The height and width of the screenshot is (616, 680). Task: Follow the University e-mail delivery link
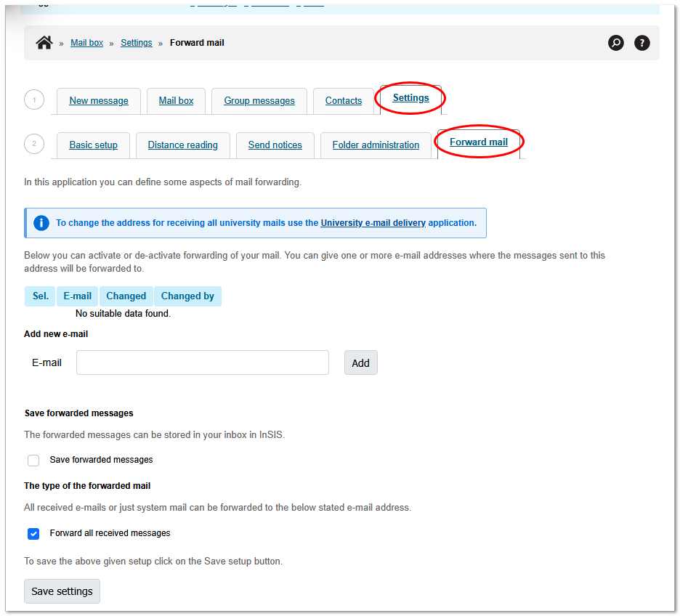point(373,223)
